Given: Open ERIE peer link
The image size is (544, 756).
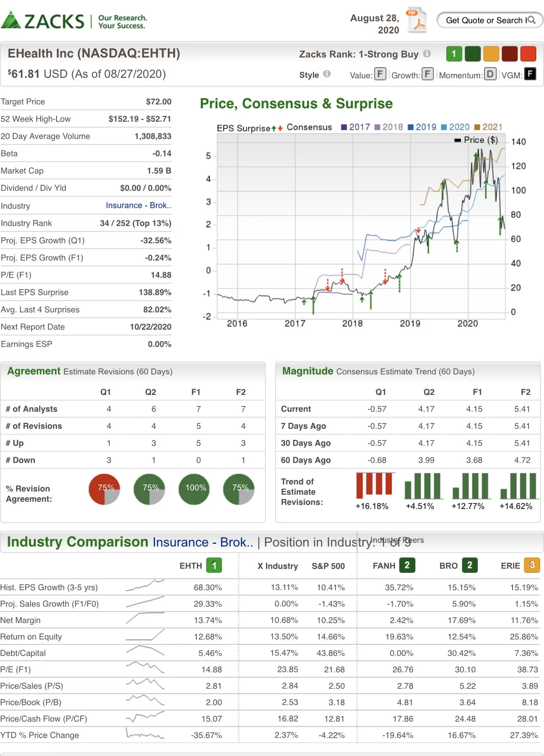Looking at the screenshot, I should [x=510, y=566].
